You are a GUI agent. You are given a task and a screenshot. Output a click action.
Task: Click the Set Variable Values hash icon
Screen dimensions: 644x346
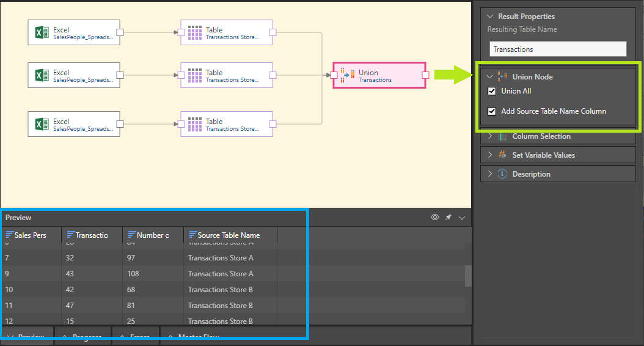coord(502,155)
